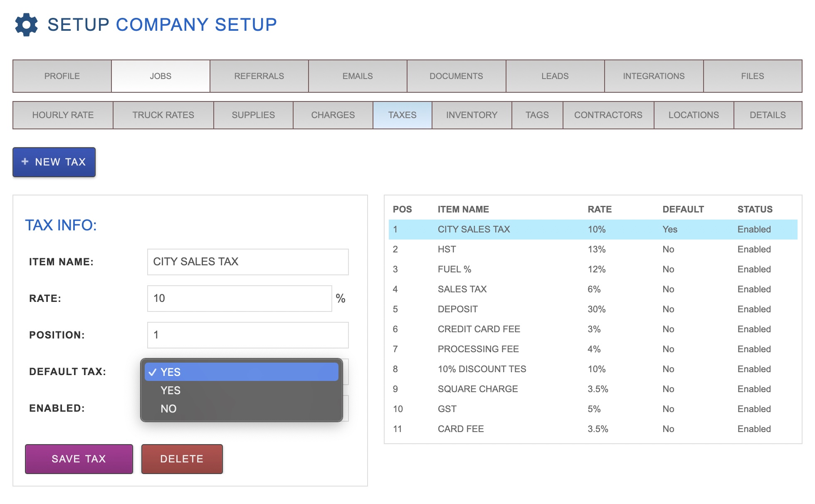Select NO in Default Tax dropdown
The height and width of the screenshot is (504, 815).
[168, 409]
